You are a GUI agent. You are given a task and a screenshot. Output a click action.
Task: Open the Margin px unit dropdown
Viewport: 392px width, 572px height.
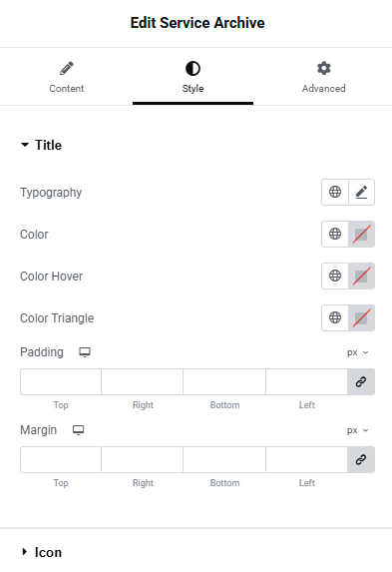[358, 430]
